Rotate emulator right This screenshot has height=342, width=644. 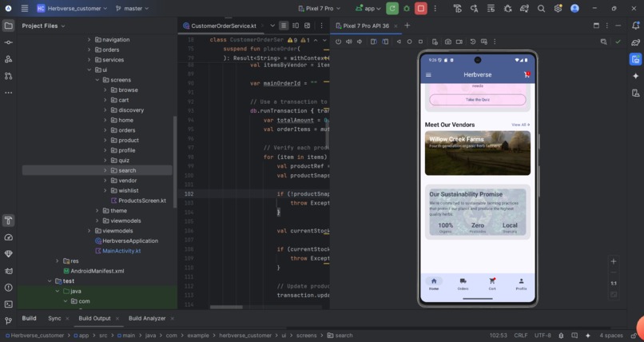[385, 42]
